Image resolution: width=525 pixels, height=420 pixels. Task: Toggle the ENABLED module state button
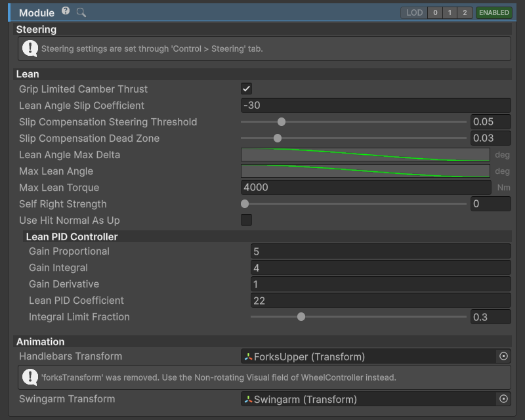494,12
